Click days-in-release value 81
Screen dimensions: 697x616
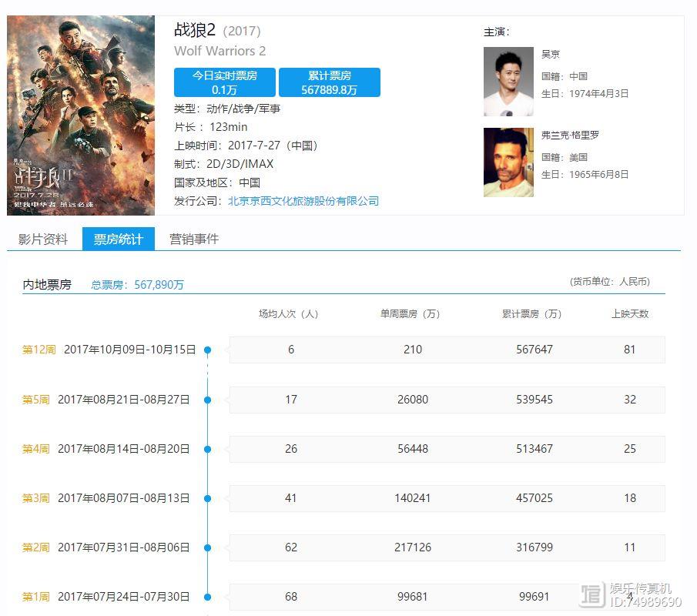pyautogui.click(x=629, y=350)
